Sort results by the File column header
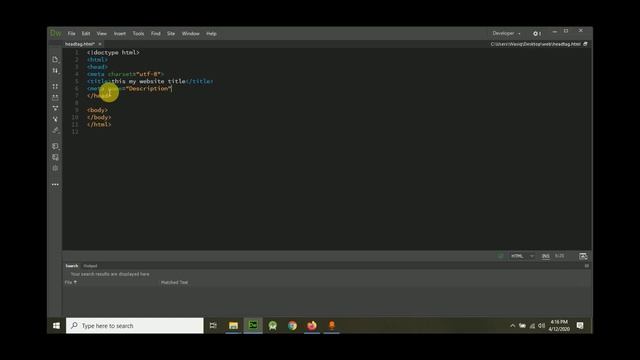This screenshot has width=640, height=360. point(70,282)
